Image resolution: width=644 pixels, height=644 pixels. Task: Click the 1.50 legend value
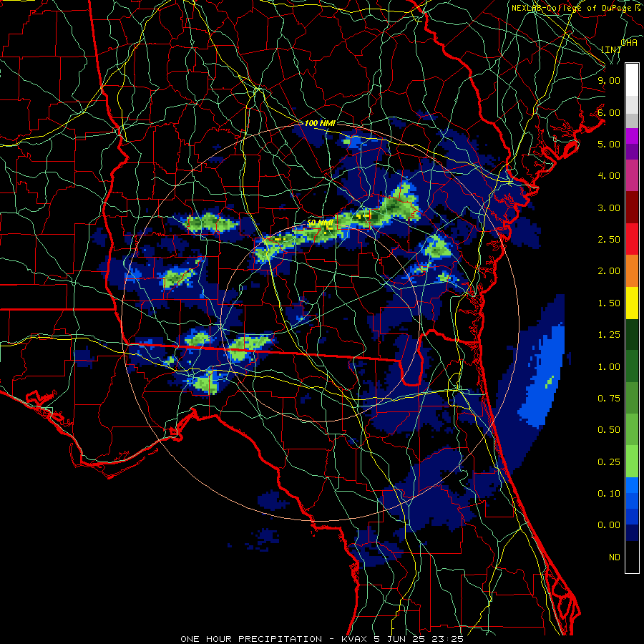point(609,303)
